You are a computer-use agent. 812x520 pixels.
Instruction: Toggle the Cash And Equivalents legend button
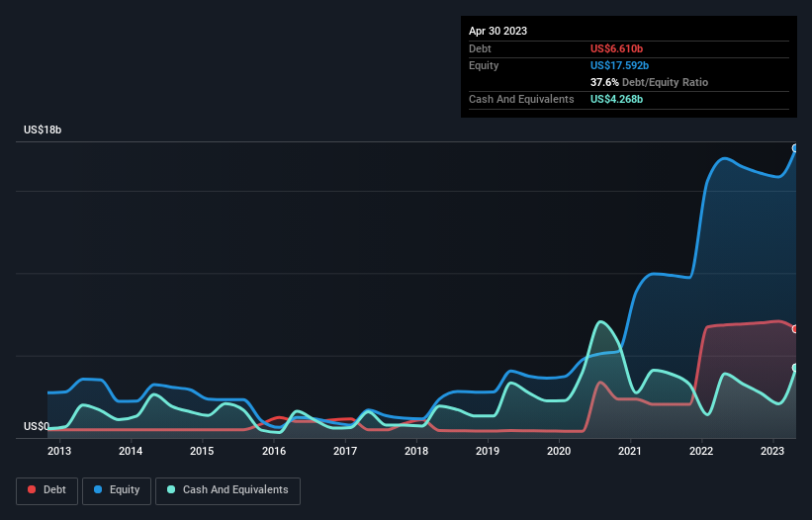click(x=227, y=490)
